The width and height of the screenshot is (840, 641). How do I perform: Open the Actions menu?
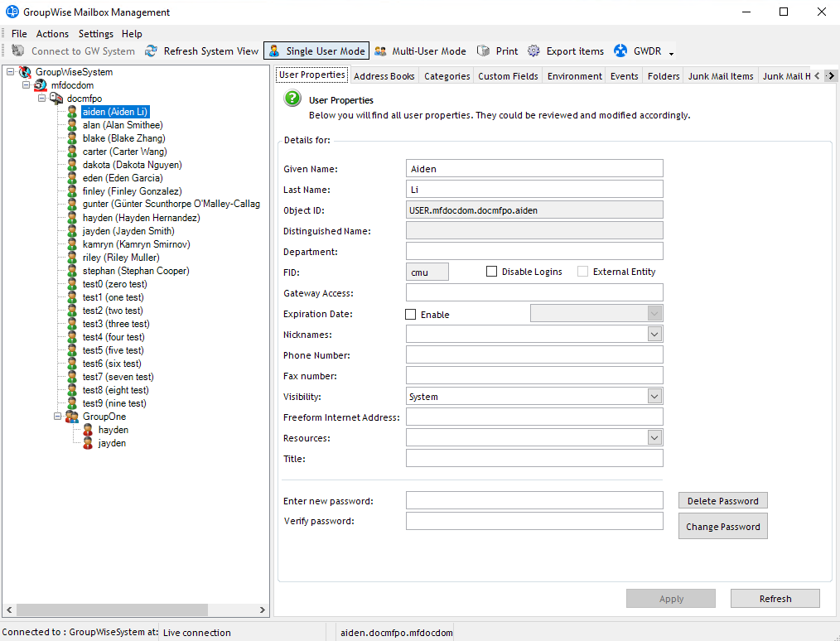[x=52, y=34]
